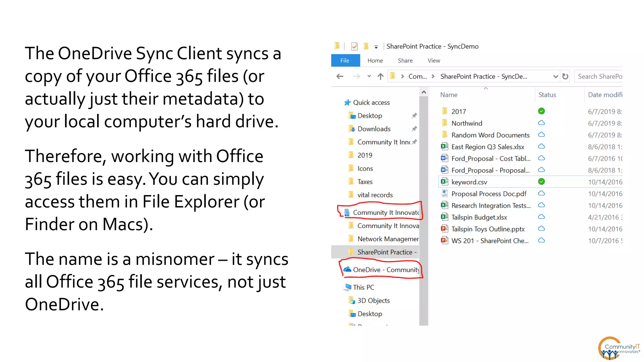Click the PDF file icon of Proposal Process Doc
The image size is (644, 362).
click(x=444, y=193)
